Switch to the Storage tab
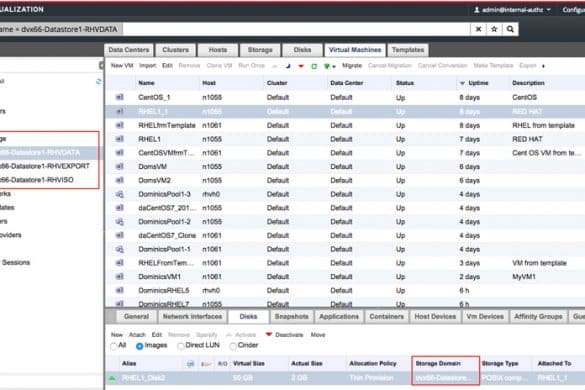 tap(260, 50)
